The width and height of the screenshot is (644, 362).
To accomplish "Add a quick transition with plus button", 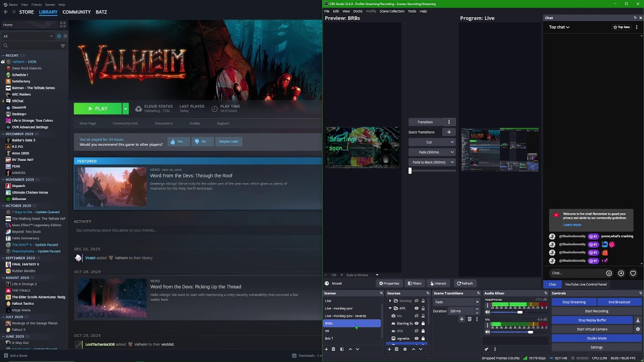I will point(449,132).
